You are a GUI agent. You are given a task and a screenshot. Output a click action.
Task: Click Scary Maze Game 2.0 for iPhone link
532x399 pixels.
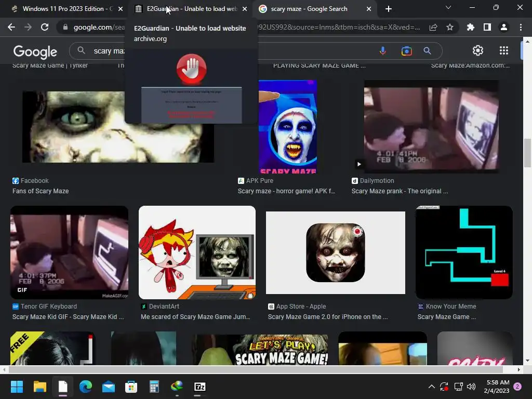click(328, 316)
